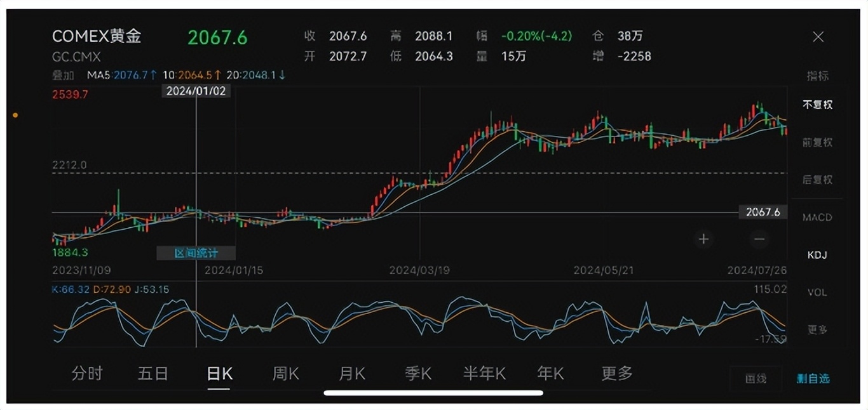This screenshot has height=410, width=868.
Task: Open the 指标 indicators panel
Action: click(818, 76)
